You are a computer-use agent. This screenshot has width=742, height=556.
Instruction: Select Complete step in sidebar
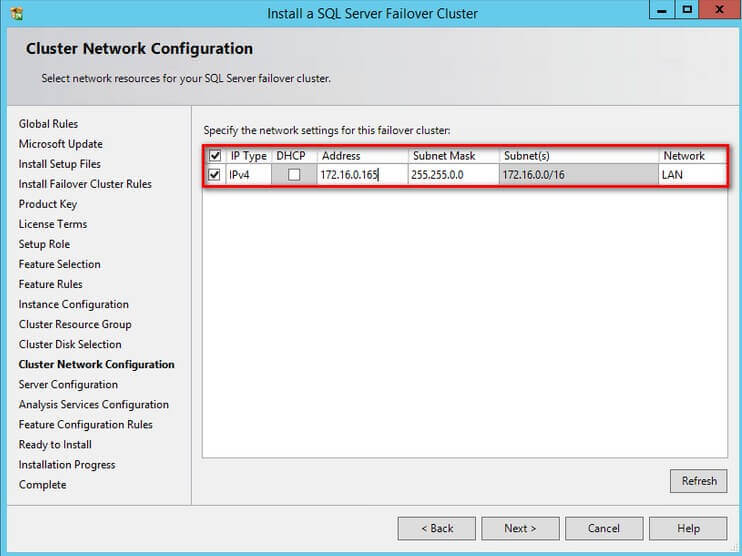coord(42,485)
